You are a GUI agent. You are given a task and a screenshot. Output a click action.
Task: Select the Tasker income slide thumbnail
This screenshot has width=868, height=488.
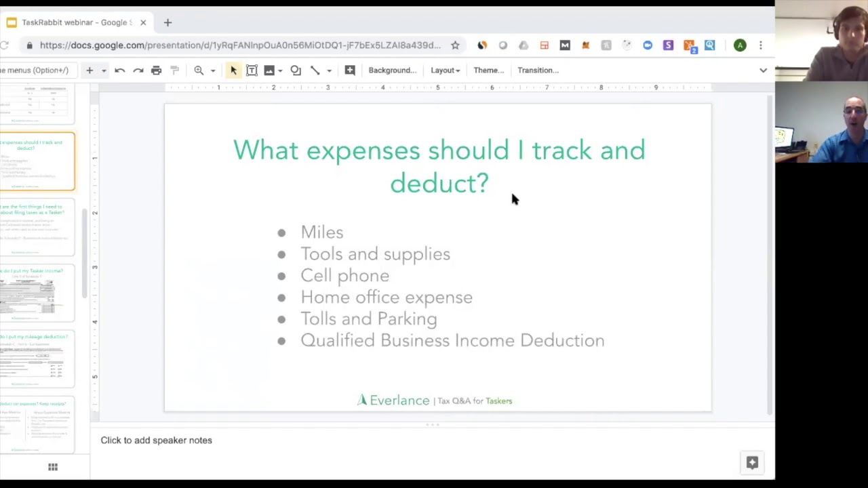click(37, 292)
